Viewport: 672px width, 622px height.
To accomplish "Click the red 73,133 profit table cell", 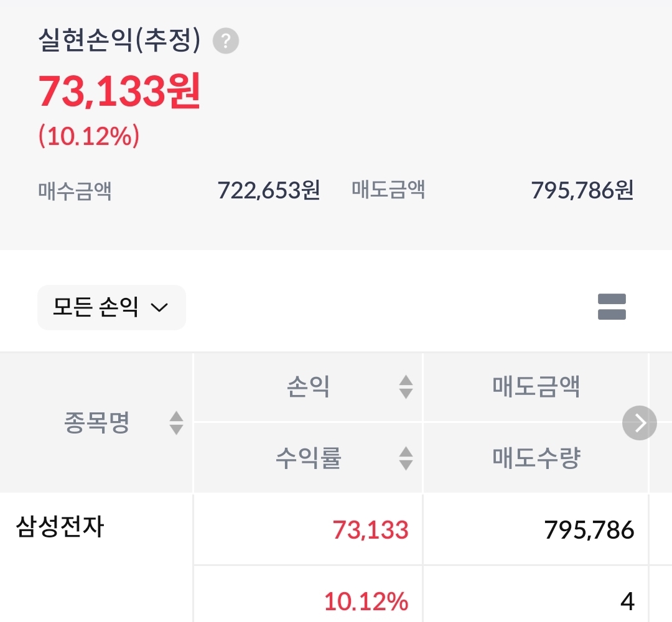I will tap(370, 530).
